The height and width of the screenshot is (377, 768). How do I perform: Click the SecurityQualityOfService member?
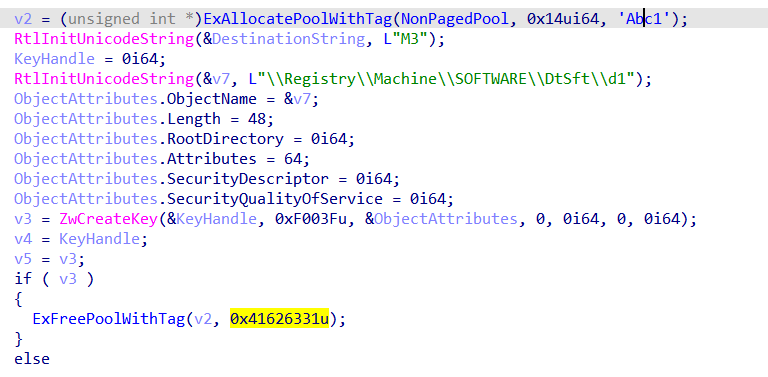(x=275, y=199)
